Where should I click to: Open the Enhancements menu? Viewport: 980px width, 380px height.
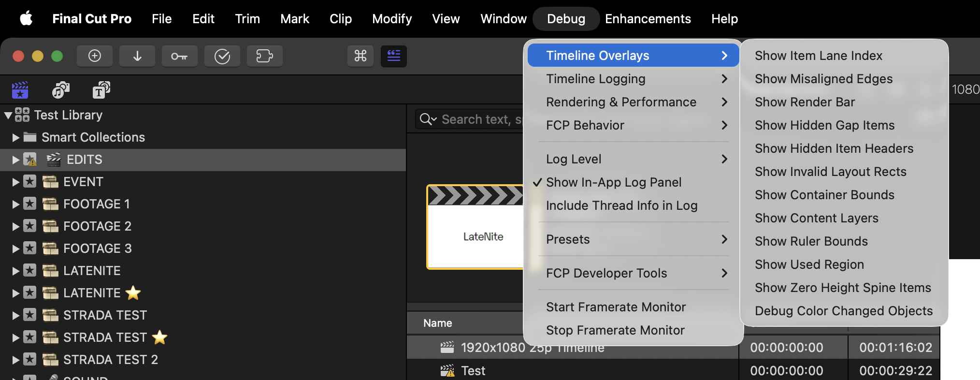[648, 19]
